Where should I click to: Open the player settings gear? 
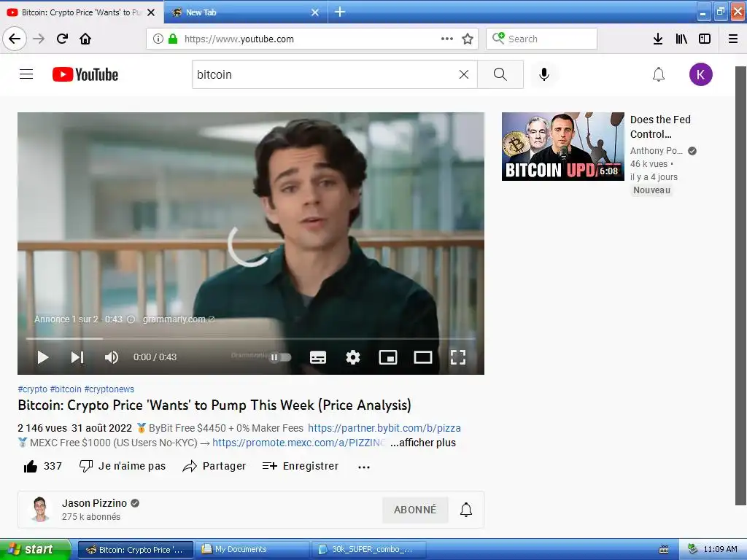(352, 357)
